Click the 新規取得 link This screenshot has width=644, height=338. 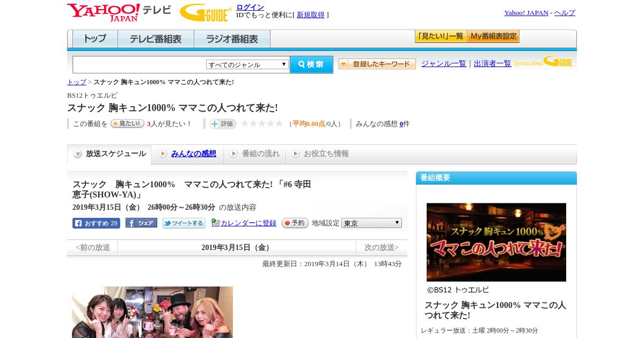pos(311,15)
